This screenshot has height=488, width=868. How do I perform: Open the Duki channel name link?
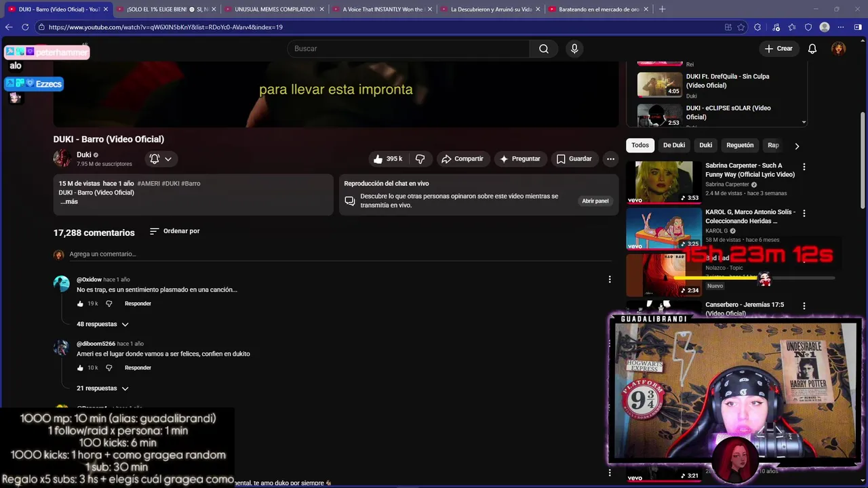[x=83, y=155]
